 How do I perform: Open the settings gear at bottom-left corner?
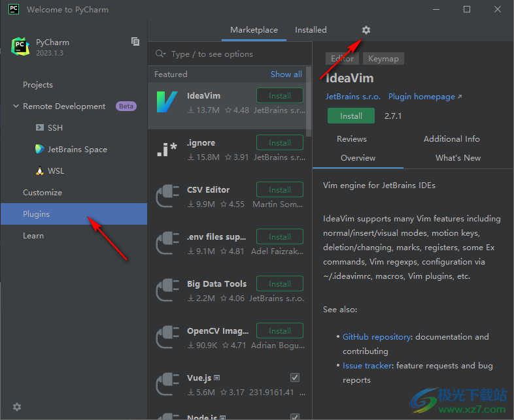click(x=17, y=407)
